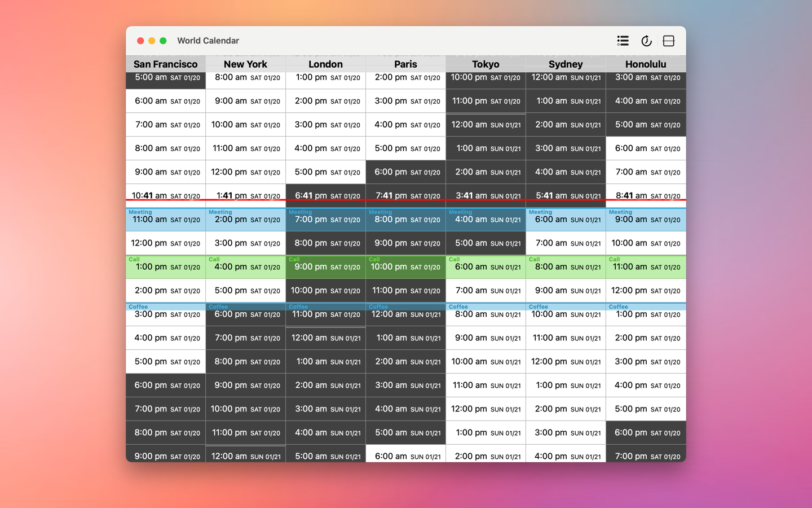This screenshot has height=508, width=812.
Task: Click the Call event at 8:00 am Sydney
Action: 566,267
